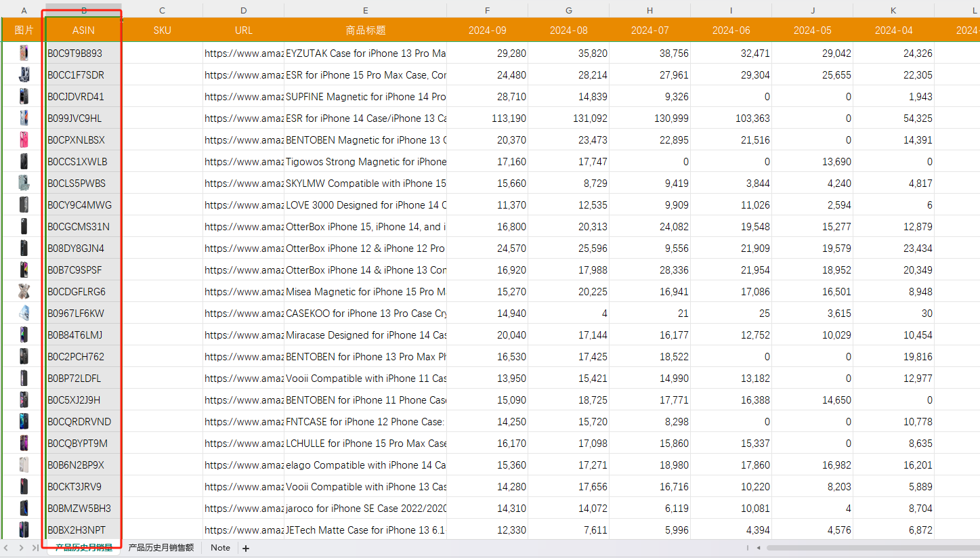
Task: Select 2024-07 value 38,756
Action: point(649,53)
